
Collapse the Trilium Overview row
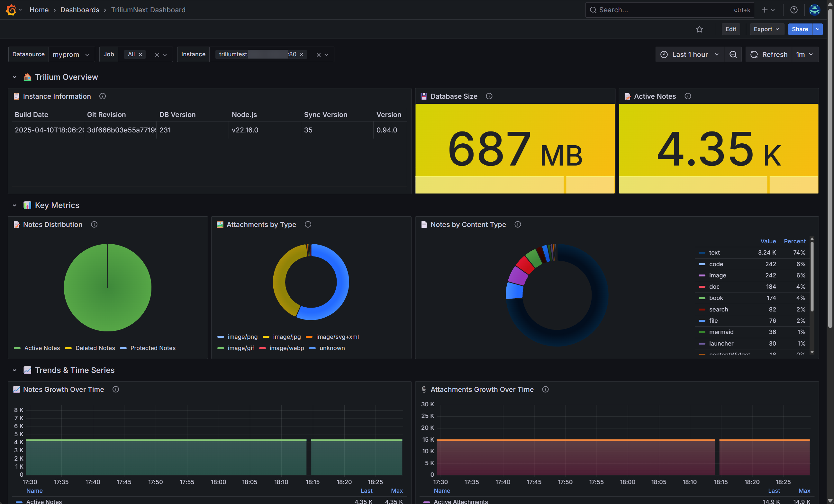pyautogui.click(x=14, y=77)
